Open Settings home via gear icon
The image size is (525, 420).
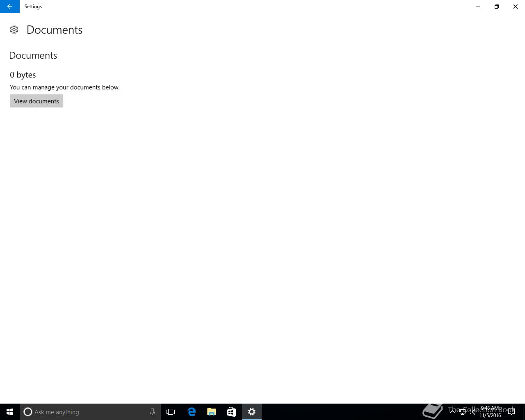(x=14, y=30)
